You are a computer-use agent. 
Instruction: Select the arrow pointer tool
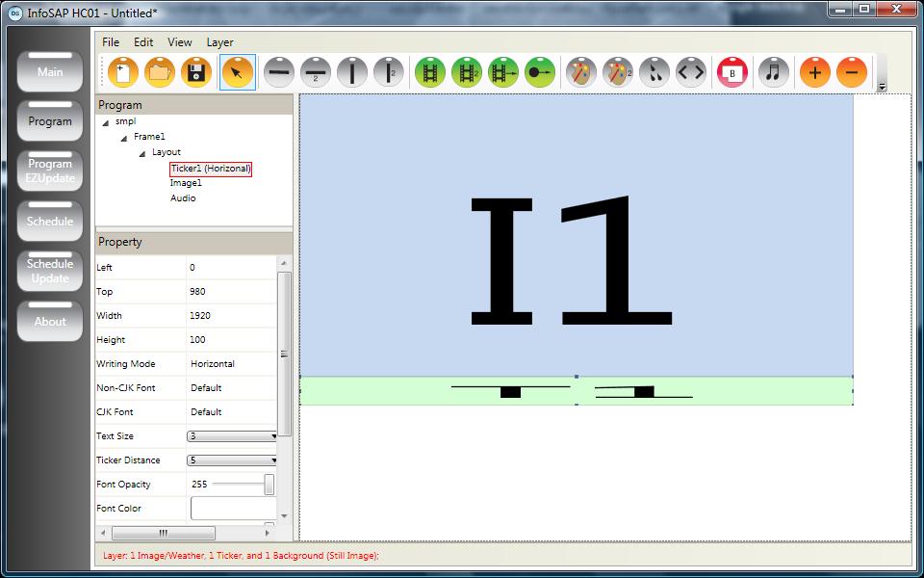[238, 72]
